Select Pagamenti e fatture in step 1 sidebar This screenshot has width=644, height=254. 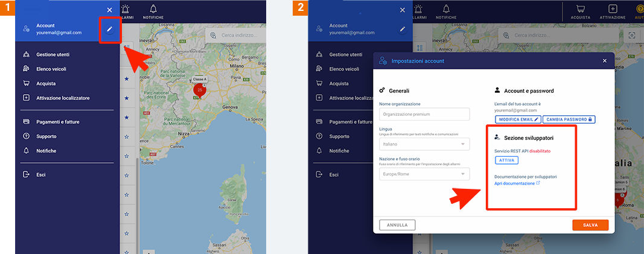pos(57,122)
